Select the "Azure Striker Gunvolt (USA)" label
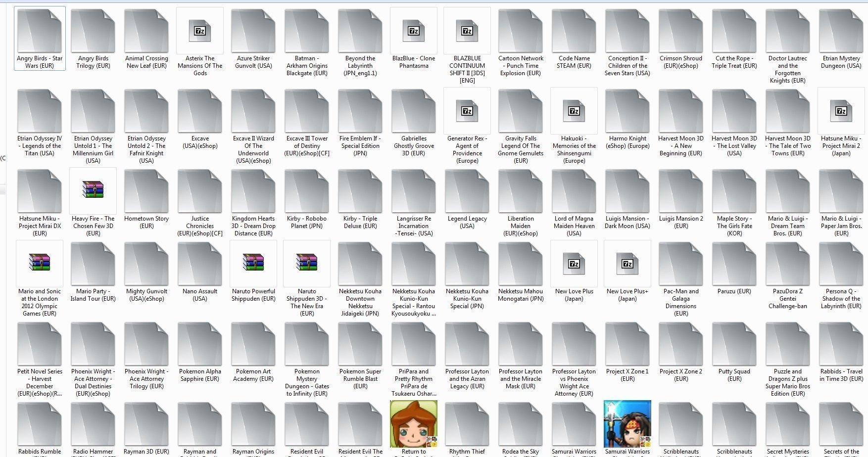The image size is (868, 457). click(x=253, y=62)
